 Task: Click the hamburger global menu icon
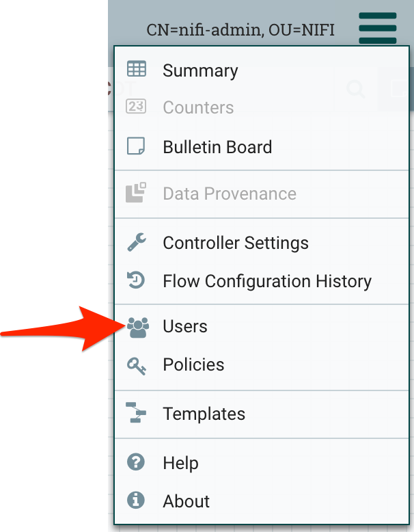click(377, 29)
